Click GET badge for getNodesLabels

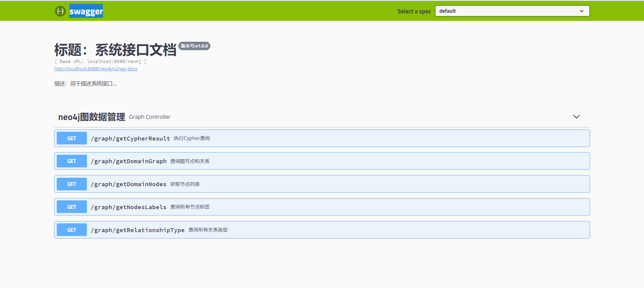click(x=72, y=207)
